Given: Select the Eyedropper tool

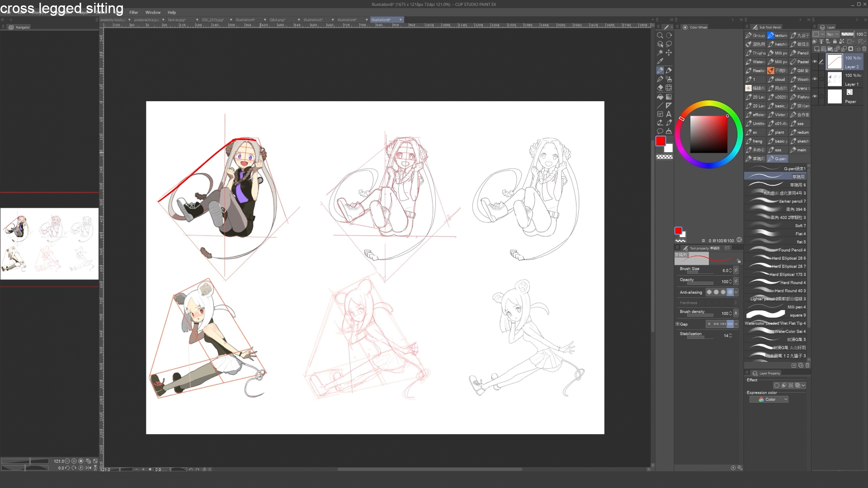Looking at the screenshot, I should (x=660, y=61).
